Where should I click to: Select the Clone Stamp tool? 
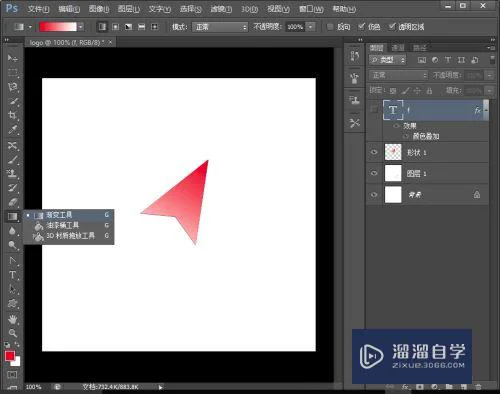click(x=12, y=174)
